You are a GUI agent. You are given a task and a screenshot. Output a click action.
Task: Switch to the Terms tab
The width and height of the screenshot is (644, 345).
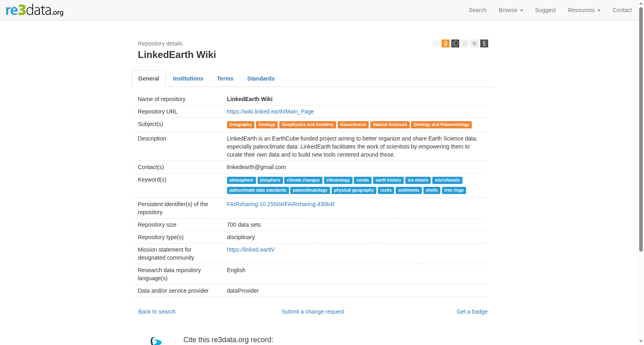coord(225,79)
